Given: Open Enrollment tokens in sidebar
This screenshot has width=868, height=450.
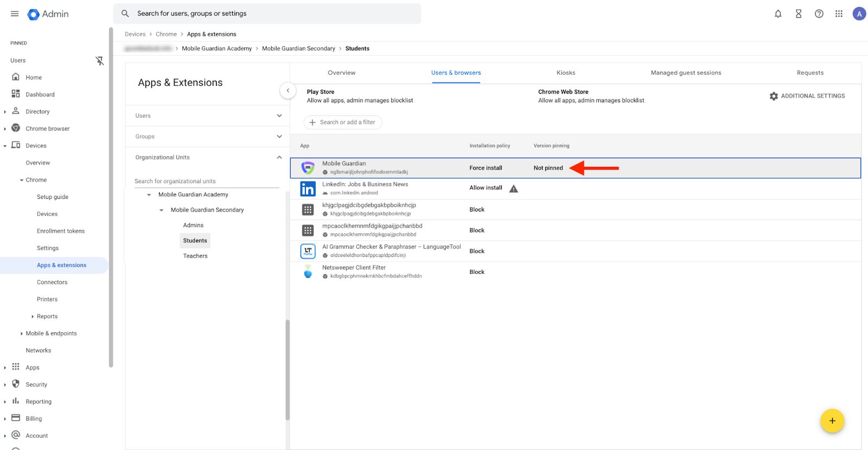Looking at the screenshot, I should 61,231.
